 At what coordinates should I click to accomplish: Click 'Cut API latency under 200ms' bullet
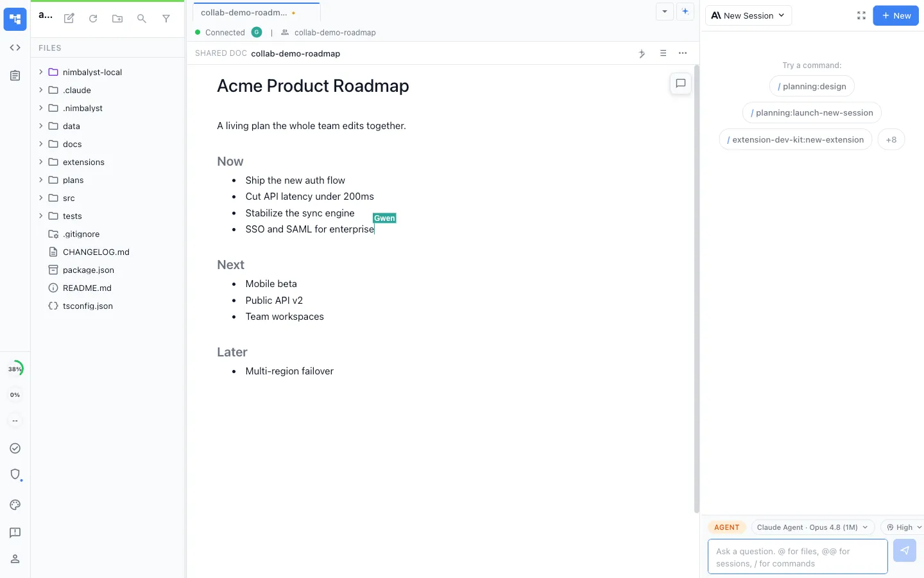coord(309,197)
